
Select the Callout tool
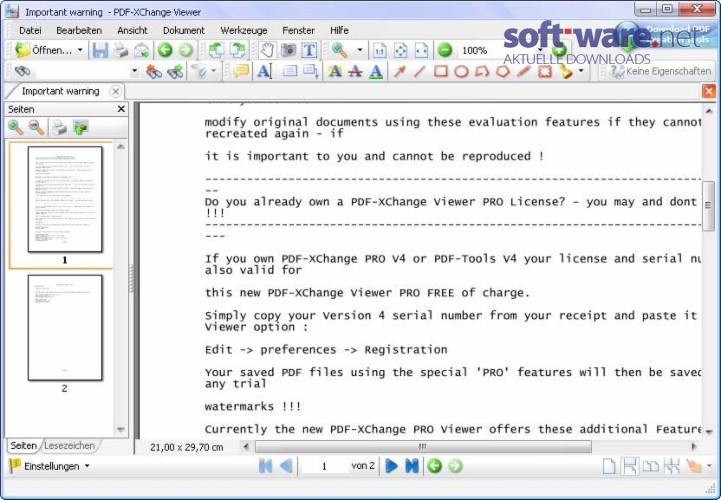[x=311, y=71]
